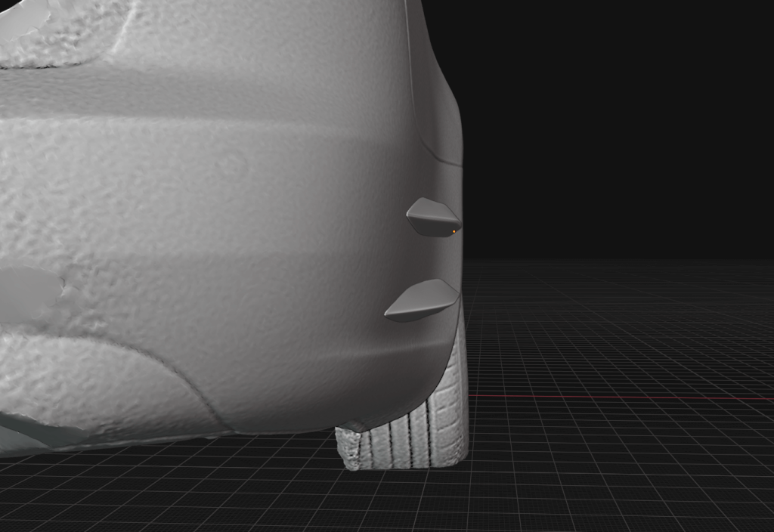774x532 pixels.
Task: Click the dark underside gap at bottom left
Action: (x=30, y=438)
